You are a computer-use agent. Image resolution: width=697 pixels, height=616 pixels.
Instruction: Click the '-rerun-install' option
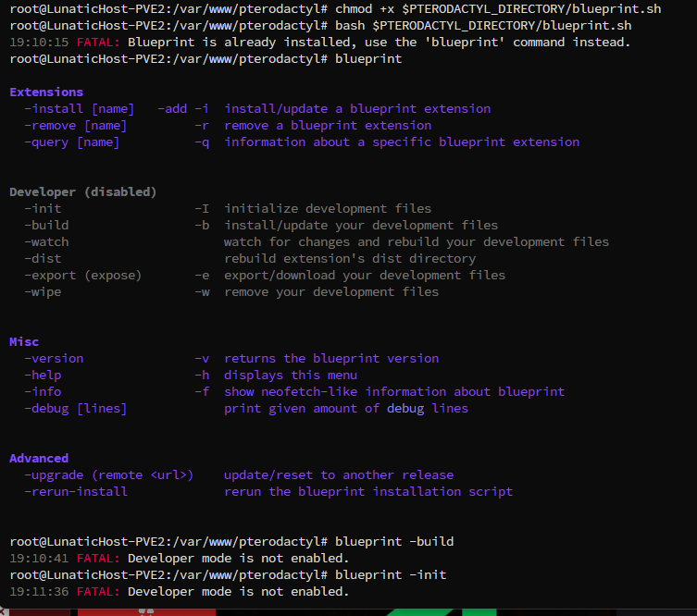click(76, 492)
